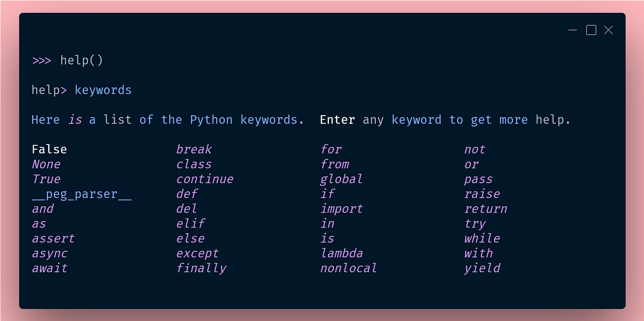644x321 pixels.
Task: Click the global keyword
Action: [x=341, y=179]
